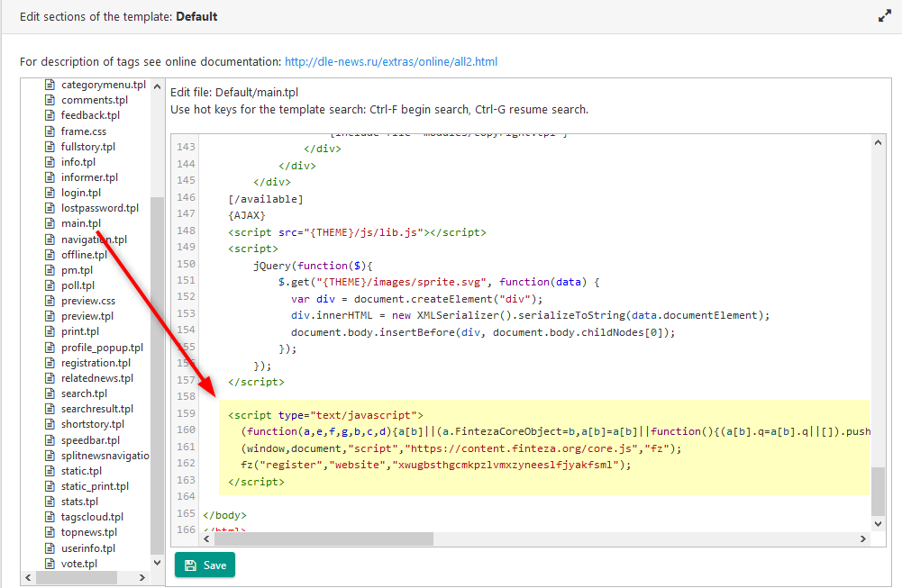The image size is (902, 588).
Task: Click the file icon beside login.tpl
Action: click(x=50, y=193)
